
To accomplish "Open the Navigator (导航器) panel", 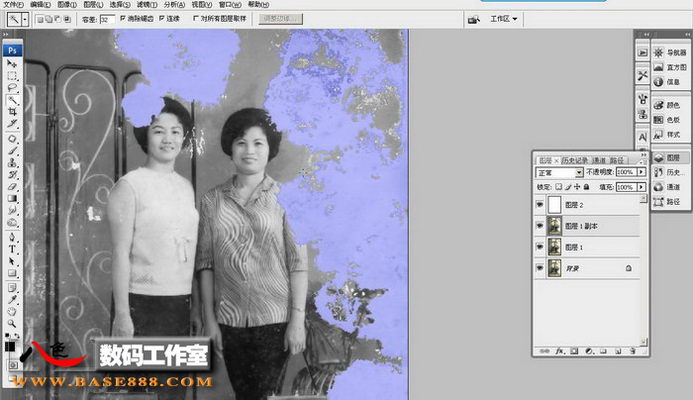I will point(671,53).
